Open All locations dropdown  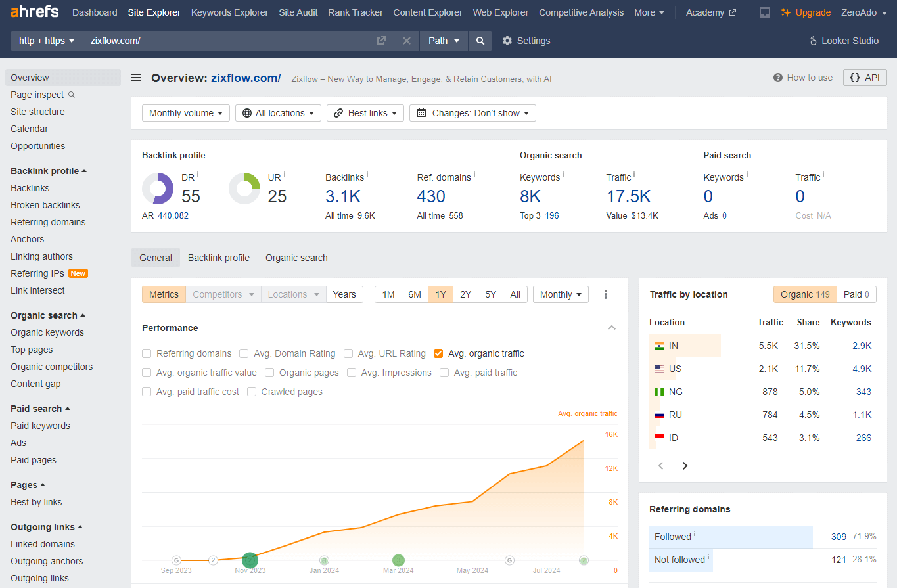click(x=279, y=113)
